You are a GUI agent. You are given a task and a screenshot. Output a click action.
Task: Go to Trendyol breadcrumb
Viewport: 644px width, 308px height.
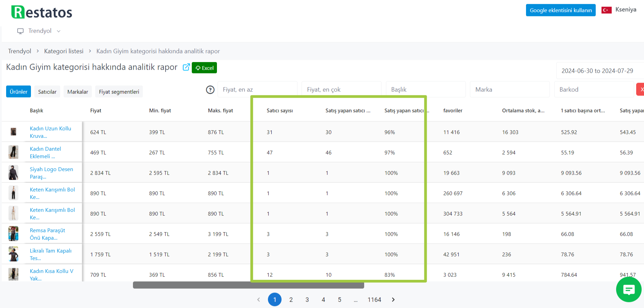coord(19,51)
